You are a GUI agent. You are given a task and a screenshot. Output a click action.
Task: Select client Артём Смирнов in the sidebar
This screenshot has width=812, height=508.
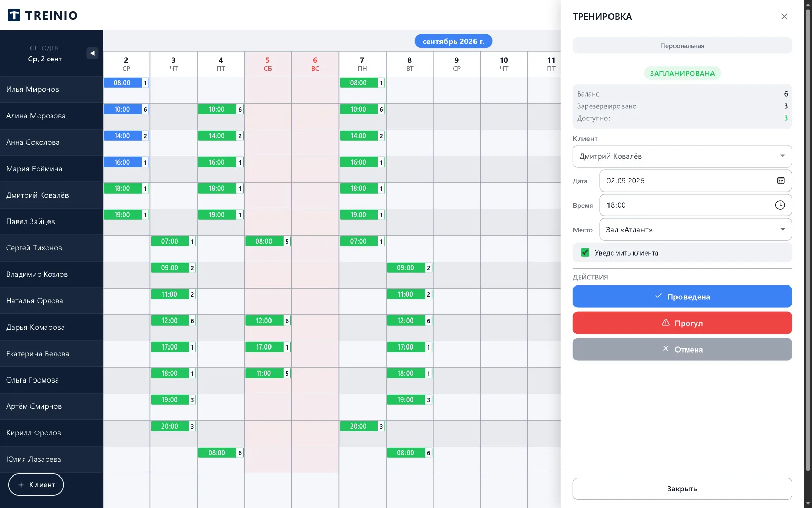51,406
